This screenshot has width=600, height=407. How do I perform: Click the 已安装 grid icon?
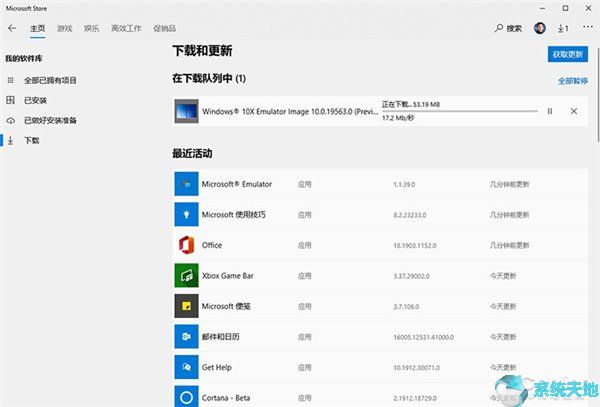[10, 100]
